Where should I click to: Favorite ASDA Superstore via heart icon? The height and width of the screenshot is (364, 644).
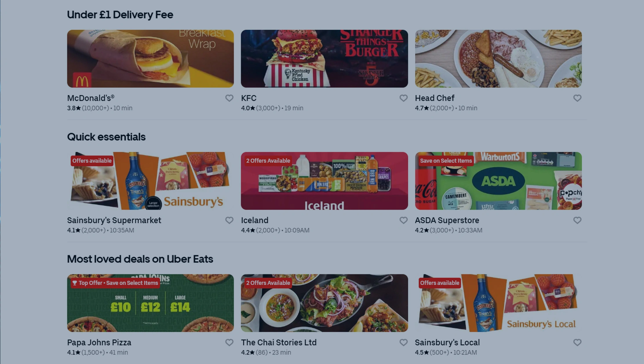point(577,220)
